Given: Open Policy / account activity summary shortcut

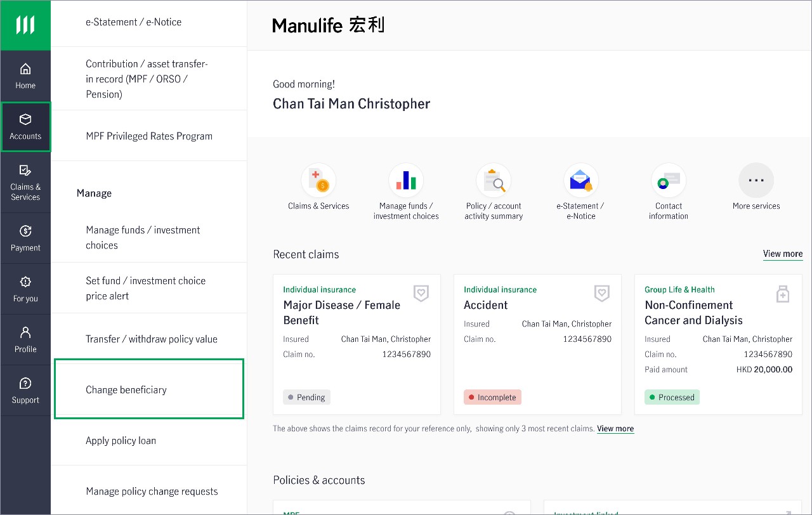Looking at the screenshot, I should (494, 181).
